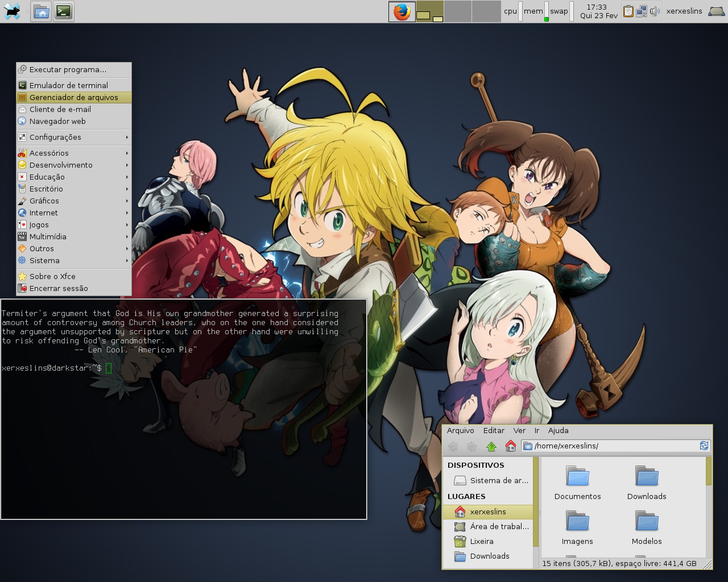Image resolution: width=728 pixels, height=582 pixels.
Task: Open Emulador de terminal menu entry
Action: [74, 85]
